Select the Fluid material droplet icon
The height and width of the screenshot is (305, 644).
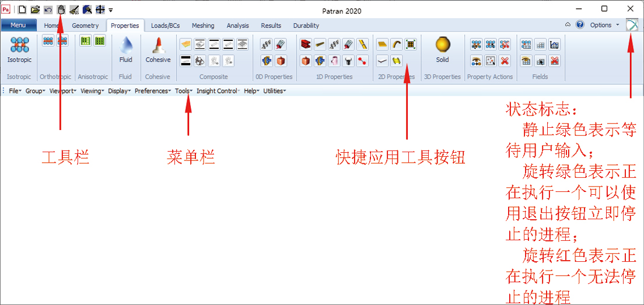tap(126, 45)
